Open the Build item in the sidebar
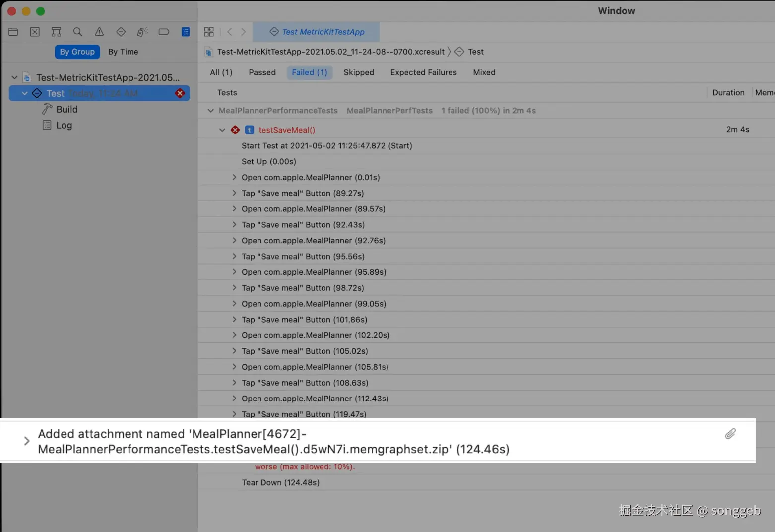775x532 pixels. coord(67,109)
